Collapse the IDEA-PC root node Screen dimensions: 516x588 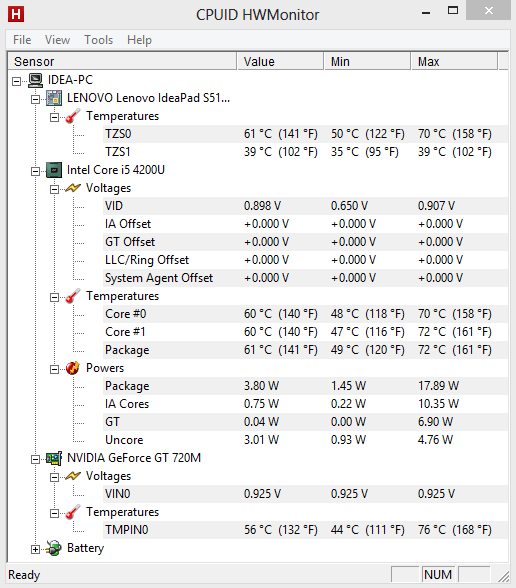click(x=16, y=81)
